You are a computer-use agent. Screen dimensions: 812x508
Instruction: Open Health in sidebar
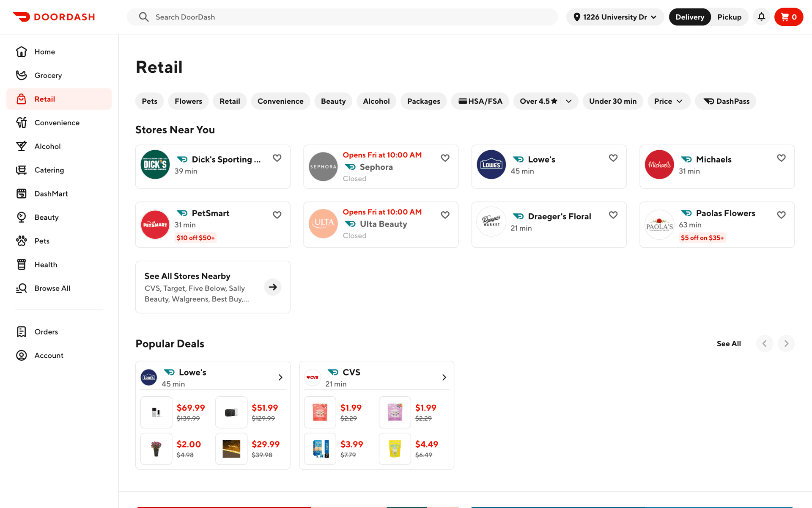point(59,265)
